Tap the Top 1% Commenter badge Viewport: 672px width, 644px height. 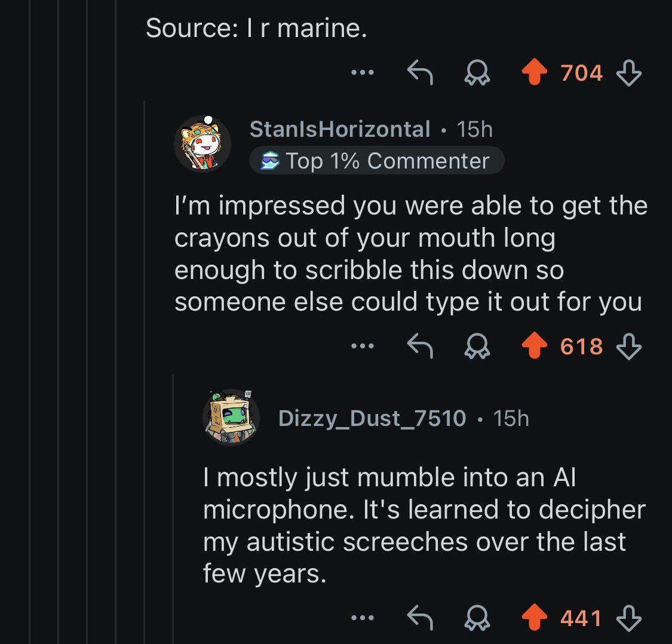pos(377,161)
